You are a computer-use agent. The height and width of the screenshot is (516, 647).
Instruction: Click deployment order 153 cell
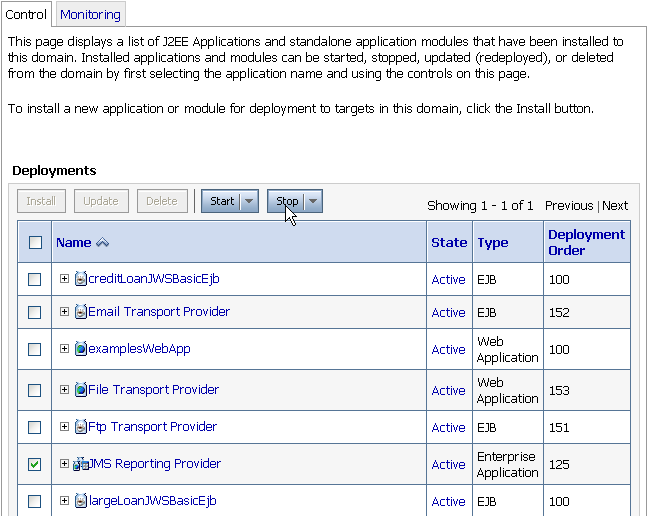pos(587,390)
